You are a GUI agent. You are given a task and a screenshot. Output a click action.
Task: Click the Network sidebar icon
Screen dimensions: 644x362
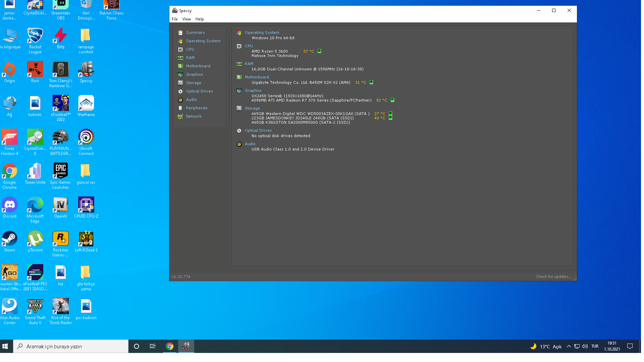coord(180,116)
